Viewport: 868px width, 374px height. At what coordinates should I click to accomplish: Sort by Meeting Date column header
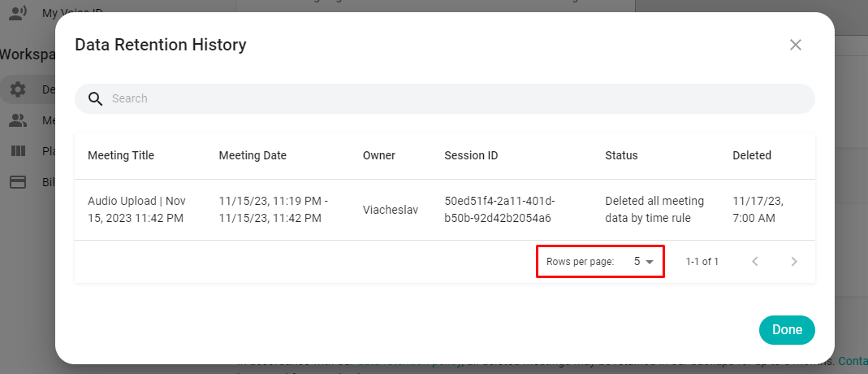(x=253, y=155)
